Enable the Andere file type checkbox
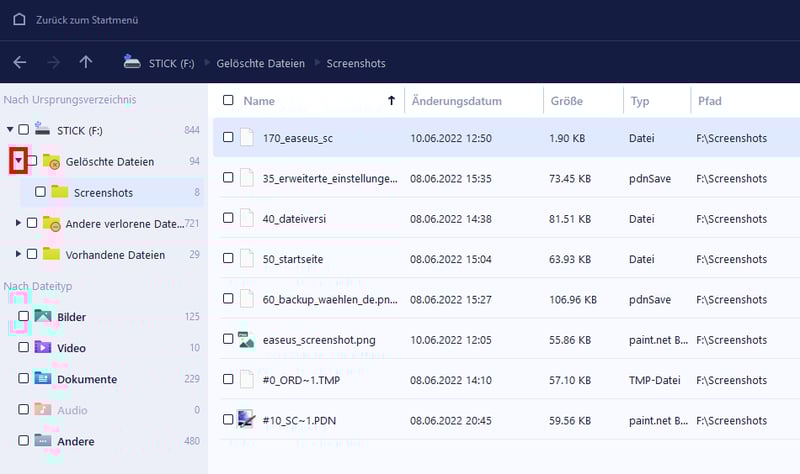 click(x=23, y=440)
